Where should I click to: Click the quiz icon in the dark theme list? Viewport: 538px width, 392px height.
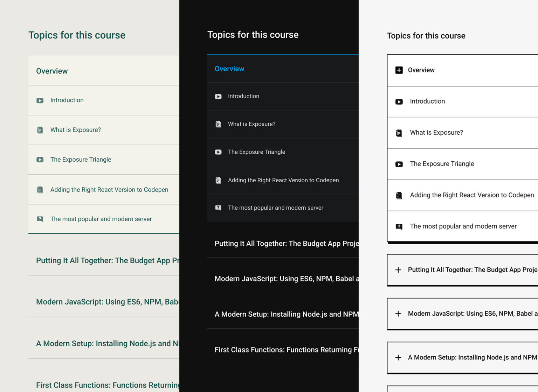tap(218, 208)
